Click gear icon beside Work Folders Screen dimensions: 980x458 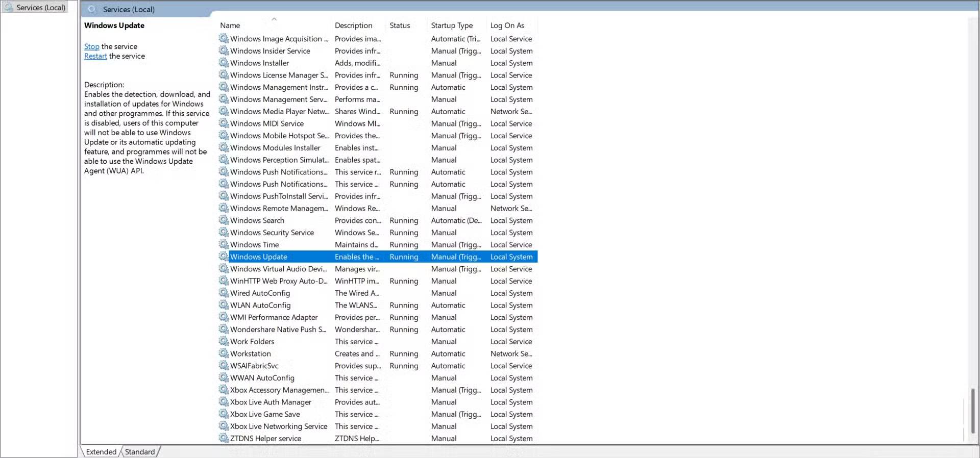point(224,341)
